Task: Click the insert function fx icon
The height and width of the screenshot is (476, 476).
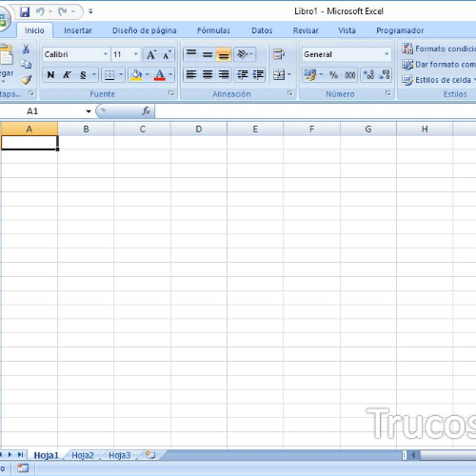Action: pyautogui.click(x=146, y=110)
